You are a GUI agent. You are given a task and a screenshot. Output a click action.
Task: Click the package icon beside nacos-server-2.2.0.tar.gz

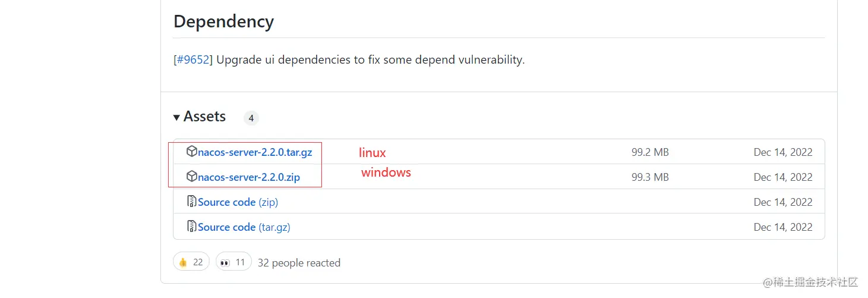tap(191, 152)
